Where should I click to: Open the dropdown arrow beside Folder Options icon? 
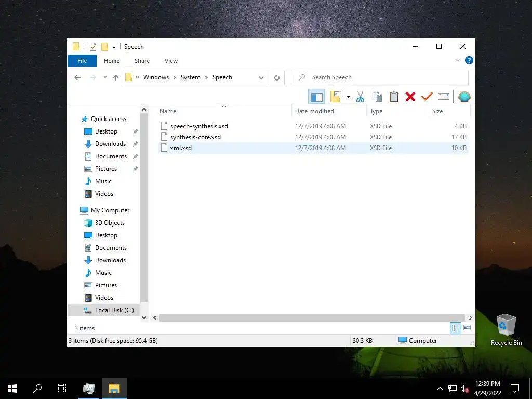348,97
